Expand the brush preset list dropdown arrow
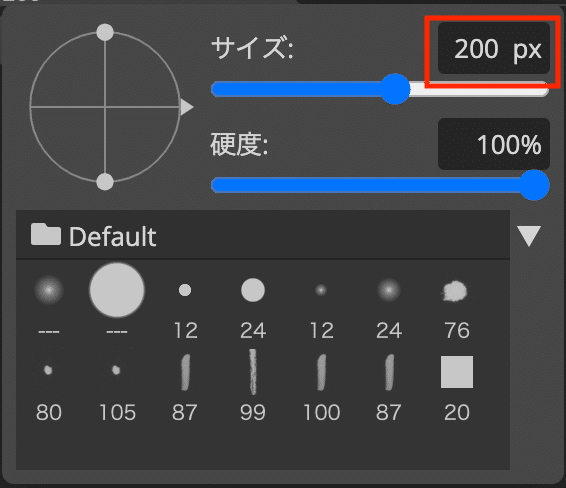The height and width of the screenshot is (488, 566). [x=529, y=236]
